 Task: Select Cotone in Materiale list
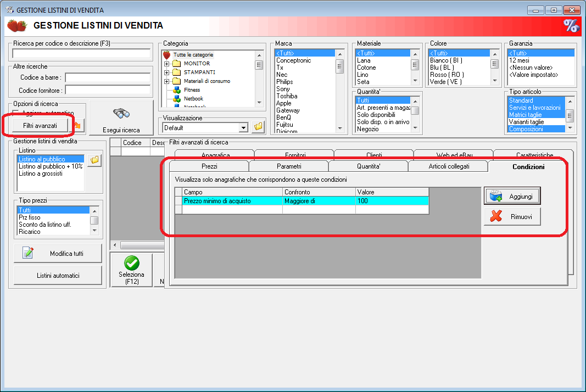click(x=366, y=68)
